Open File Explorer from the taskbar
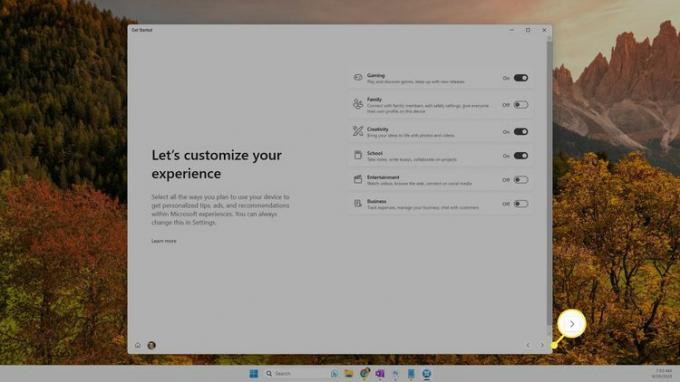Screen dimensions: 680x382 tap(349, 373)
